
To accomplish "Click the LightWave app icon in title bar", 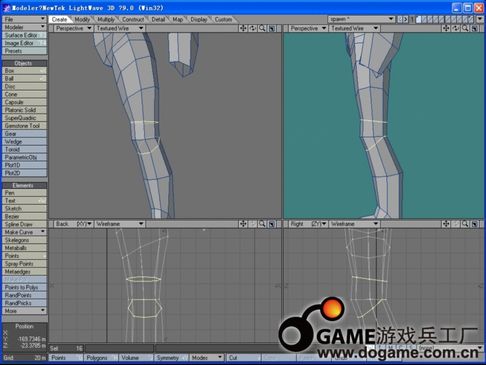I will (6, 8).
